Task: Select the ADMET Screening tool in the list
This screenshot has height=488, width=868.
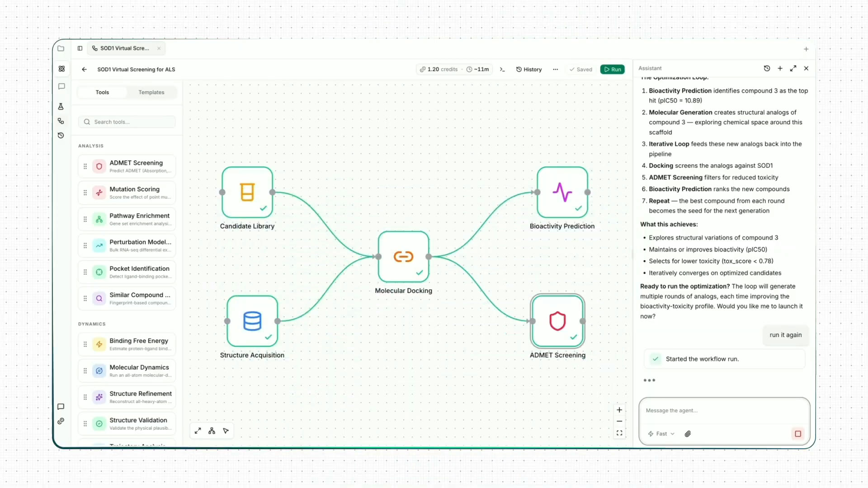Action: (127, 166)
